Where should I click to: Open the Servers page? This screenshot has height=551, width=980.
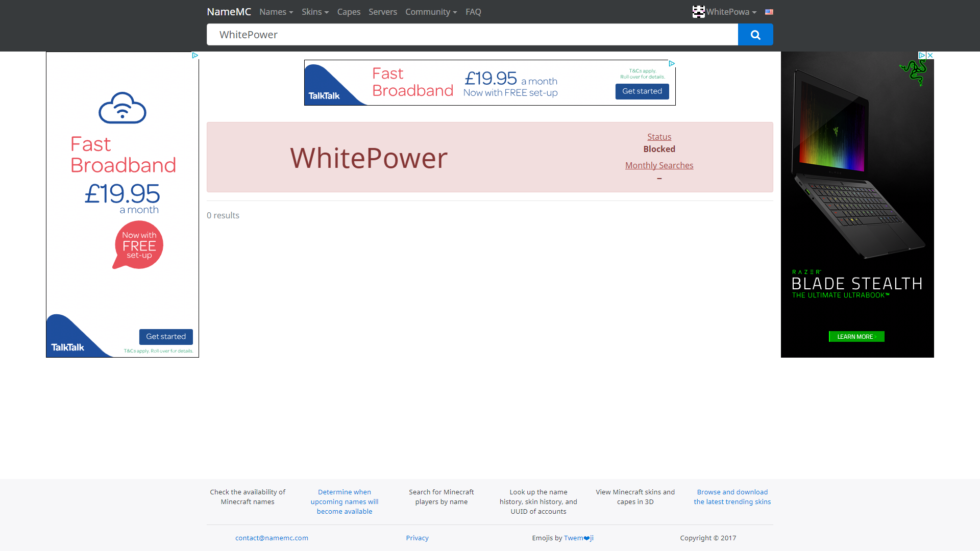click(382, 12)
